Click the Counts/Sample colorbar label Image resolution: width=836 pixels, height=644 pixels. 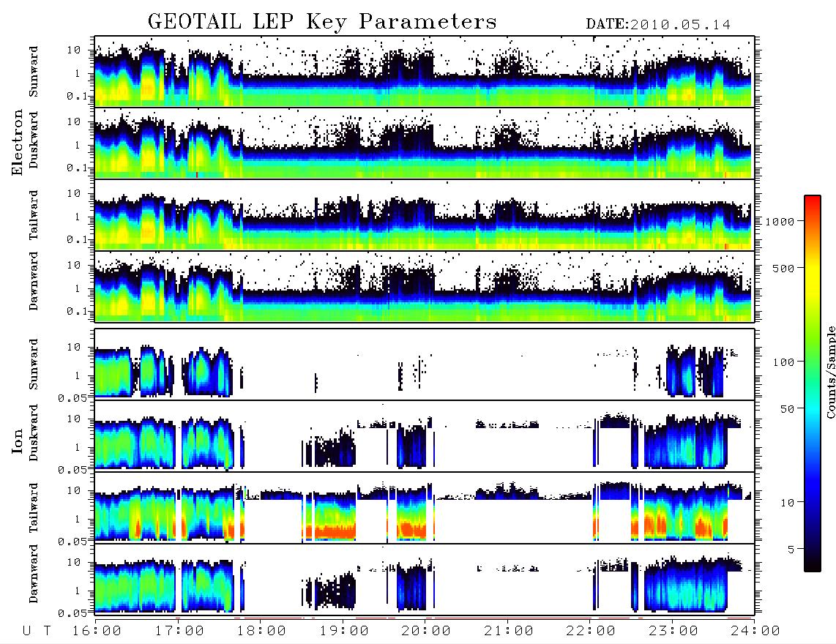click(830, 372)
